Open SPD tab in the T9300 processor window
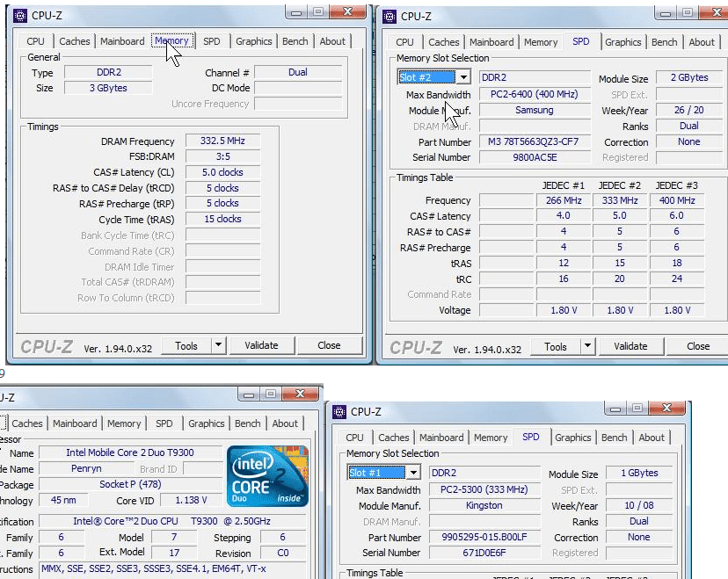 [164, 423]
